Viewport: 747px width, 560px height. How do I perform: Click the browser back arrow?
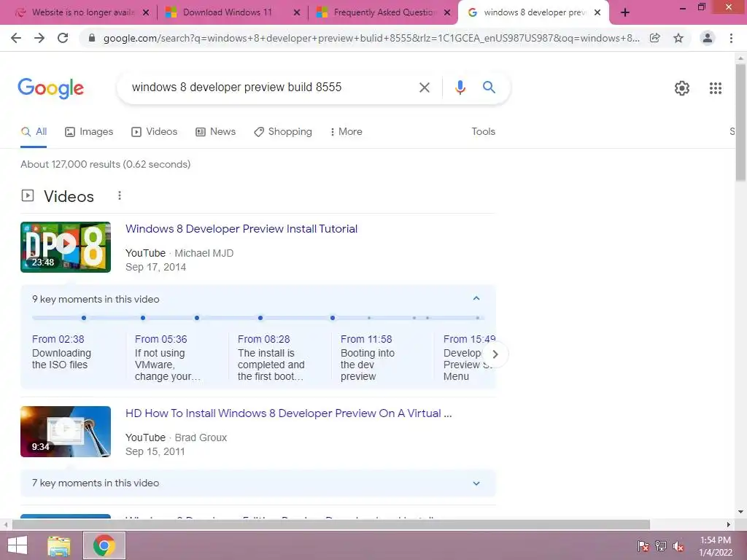[x=16, y=38]
